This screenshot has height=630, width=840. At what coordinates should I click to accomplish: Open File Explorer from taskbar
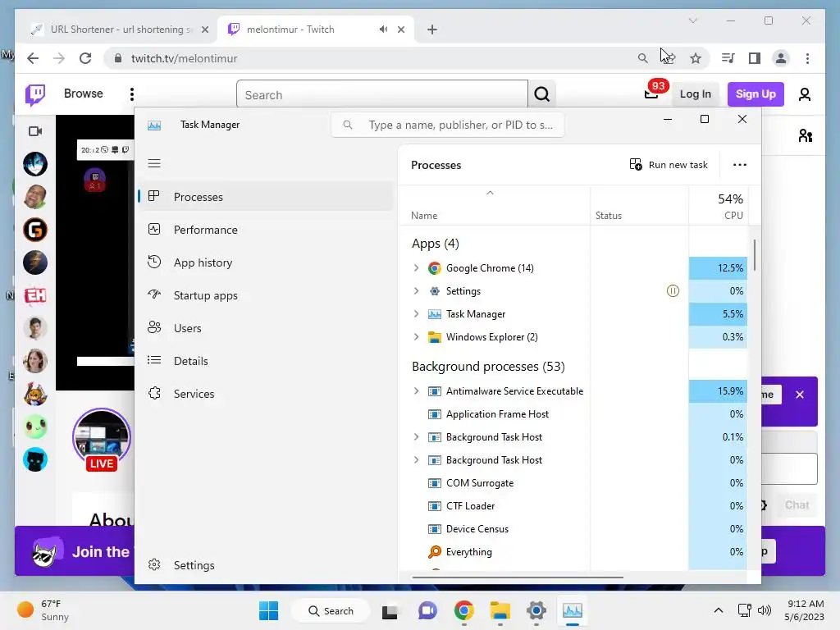click(x=500, y=610)
